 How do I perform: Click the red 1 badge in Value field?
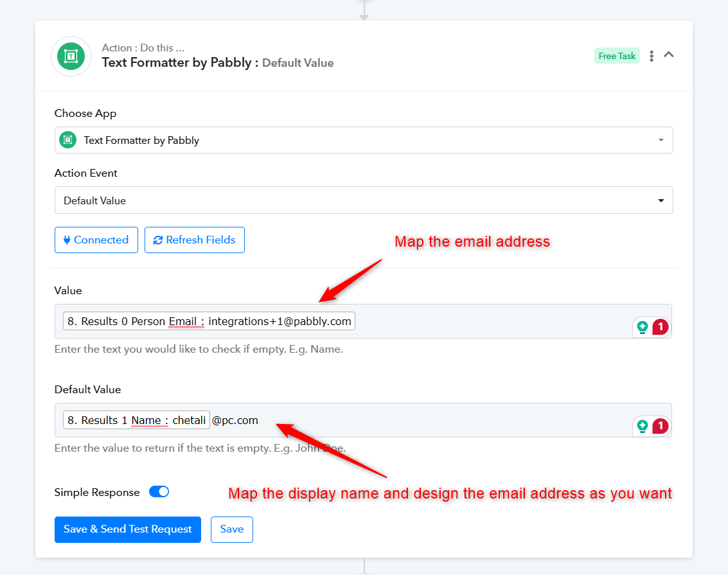(x=660, y=327)
